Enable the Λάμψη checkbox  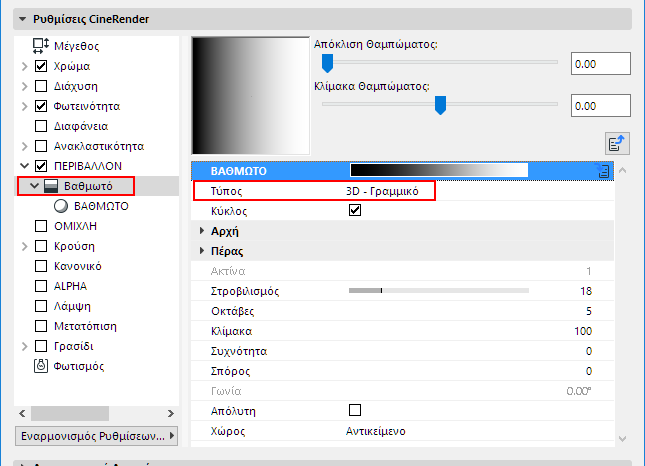[x=41, y=306]
